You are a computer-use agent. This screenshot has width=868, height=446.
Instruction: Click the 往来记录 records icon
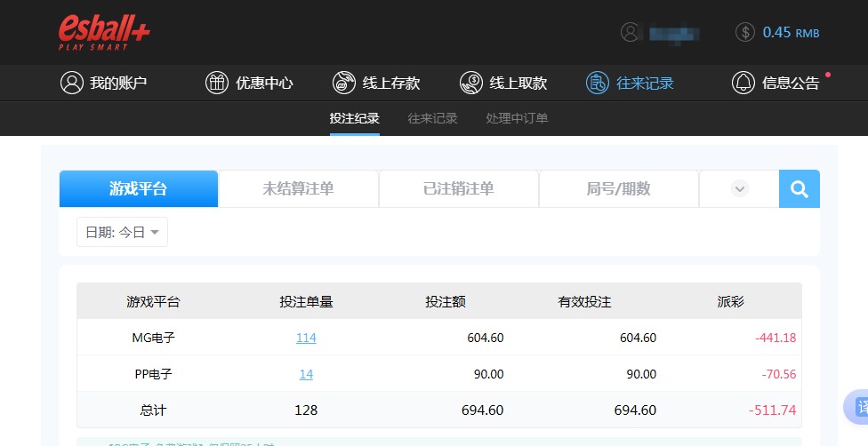tap(598, 83)
